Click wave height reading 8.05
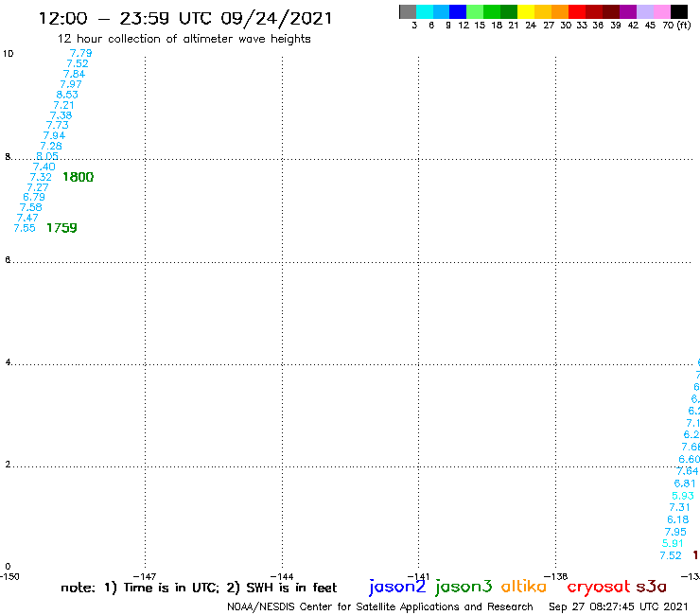Screen dimensions: 700x615 [47, 156]
